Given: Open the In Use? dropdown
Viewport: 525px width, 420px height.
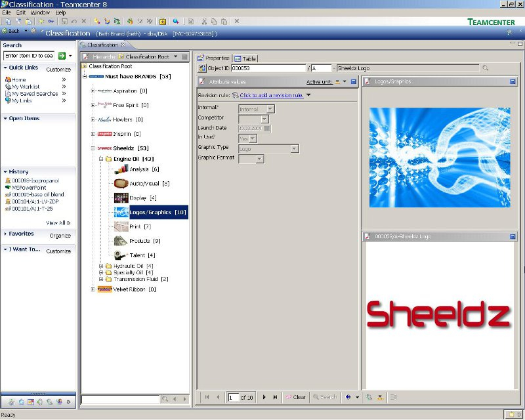Looking at the screenshot, I should tap(253, 138).
